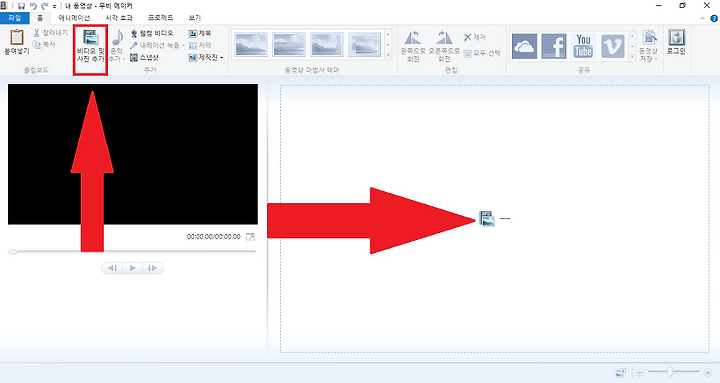Click the storyboard placeholder media icon
The image size is (720, 383).
(487, 219)
